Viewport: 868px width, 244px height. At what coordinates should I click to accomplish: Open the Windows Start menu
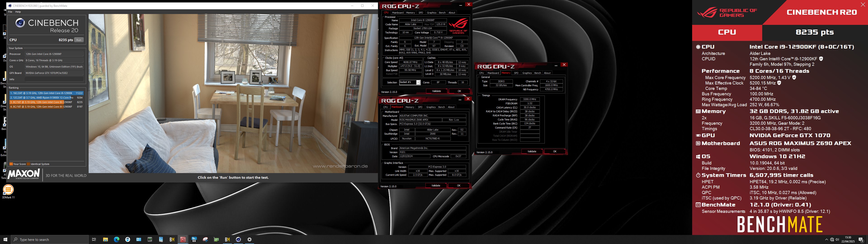pyautogui.click(x=5, y=240)
